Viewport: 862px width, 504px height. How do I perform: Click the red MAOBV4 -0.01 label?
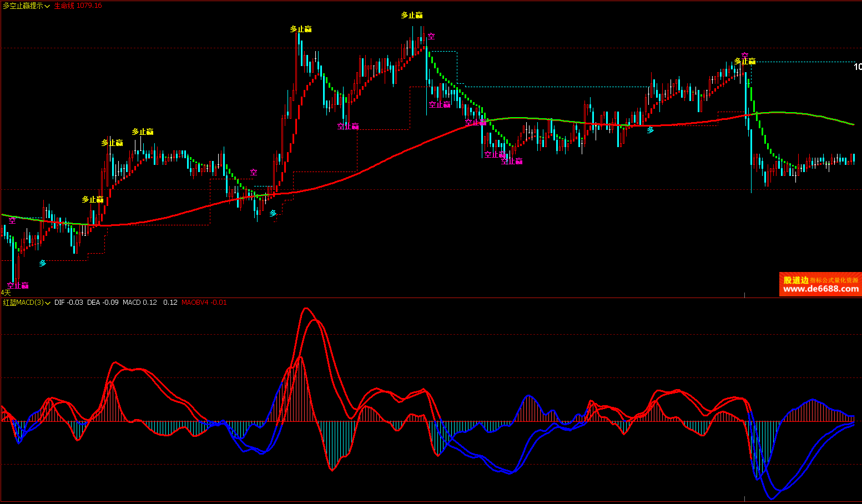204,303
